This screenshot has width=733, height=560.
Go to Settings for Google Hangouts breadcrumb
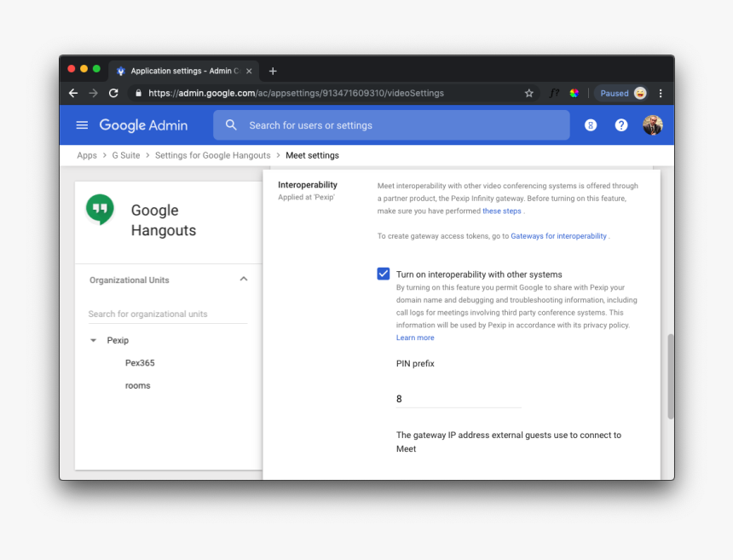[x=212, y=155]
